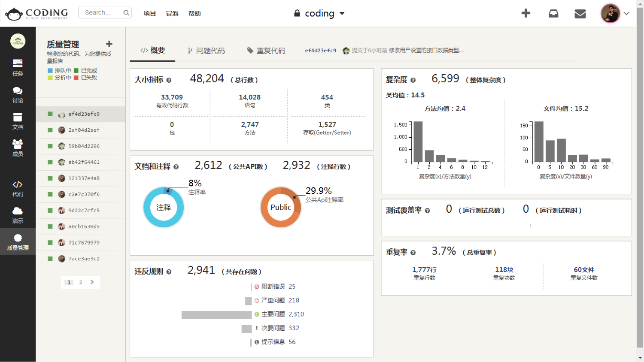Go to next page of commit list
The image size is (644, 362).
[92, 282]
